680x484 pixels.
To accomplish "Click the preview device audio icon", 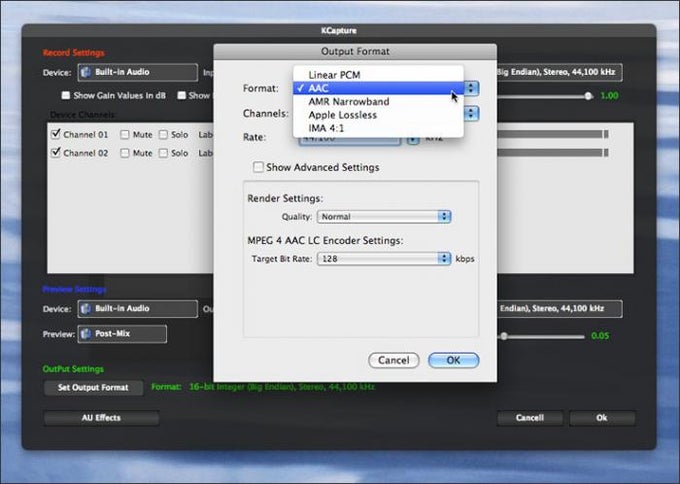I will pos(86,308).
